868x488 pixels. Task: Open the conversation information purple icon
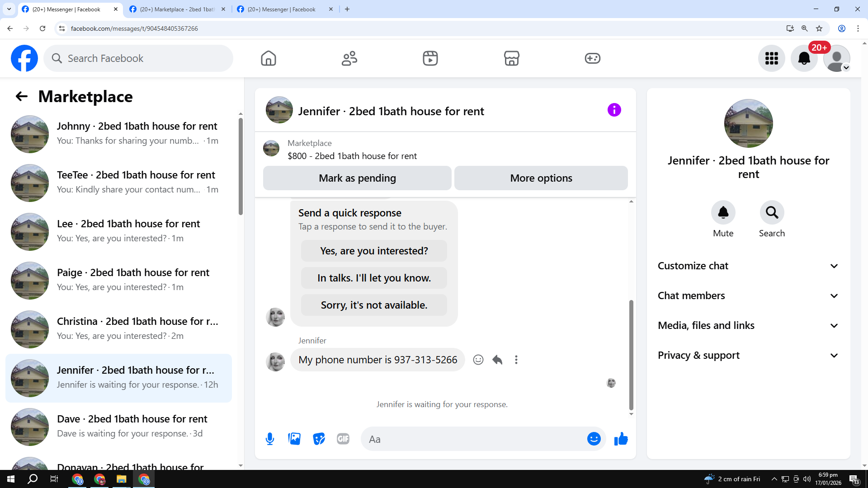point(614,110)
